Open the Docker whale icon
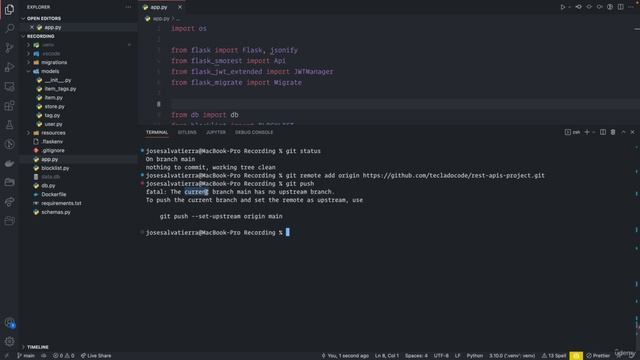Screen dimensions: 640x360 [9, 163]
